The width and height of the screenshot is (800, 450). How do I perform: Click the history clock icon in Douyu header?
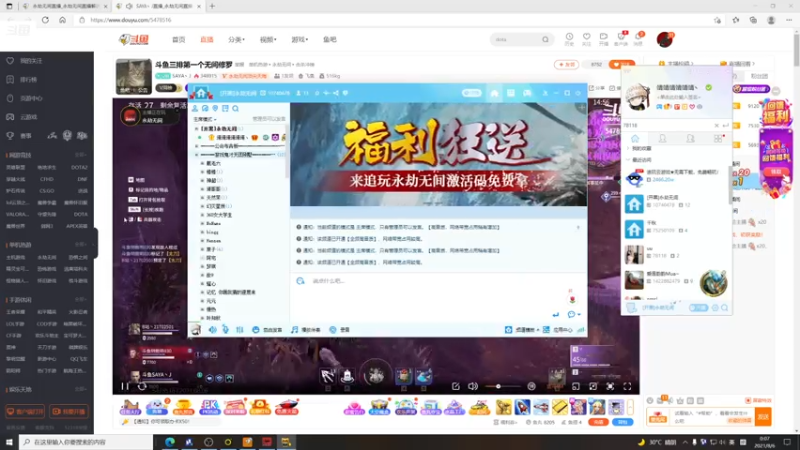pyautogui.click(x=569, y=37)
